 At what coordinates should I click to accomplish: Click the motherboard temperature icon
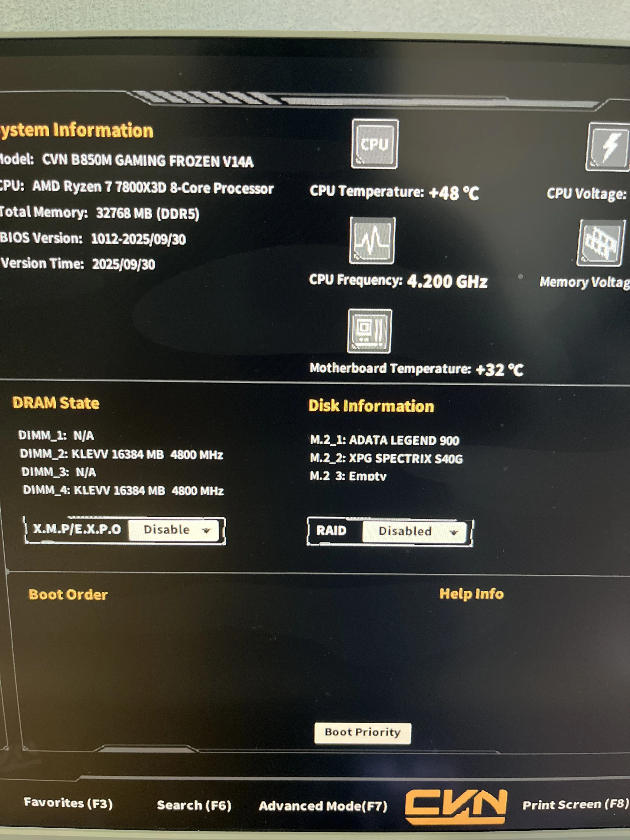pos(370,331)
